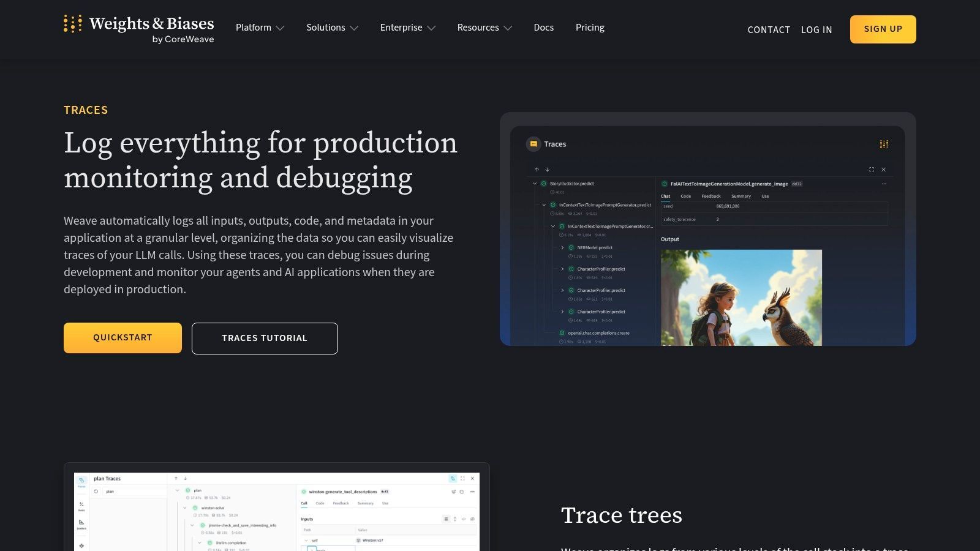Image resolution: width=980 pixels, height=551 pixels.
Task: Select the Use tab in dark Traces preview
Action: (765, 197)
